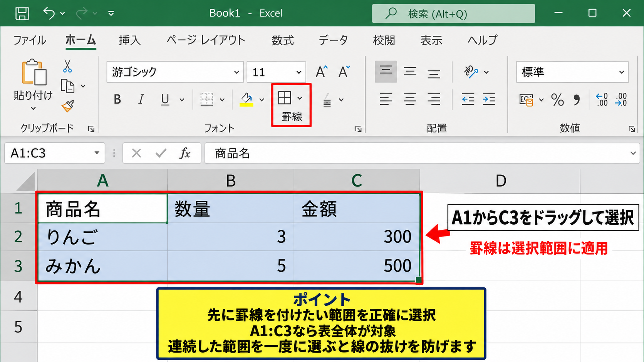644x362 pixels.
Task: Open the 標準 number format dropdown
Action: (621, 72)
